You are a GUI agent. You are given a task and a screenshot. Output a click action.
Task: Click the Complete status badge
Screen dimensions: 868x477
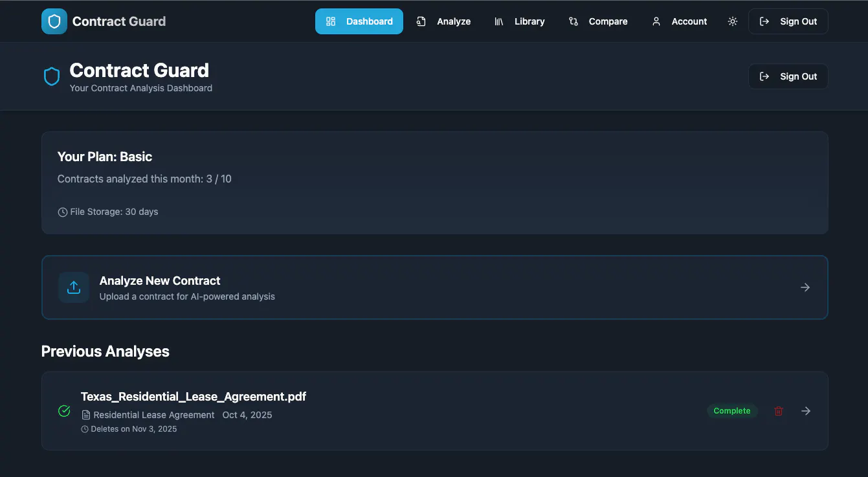[x=732, y=411]
